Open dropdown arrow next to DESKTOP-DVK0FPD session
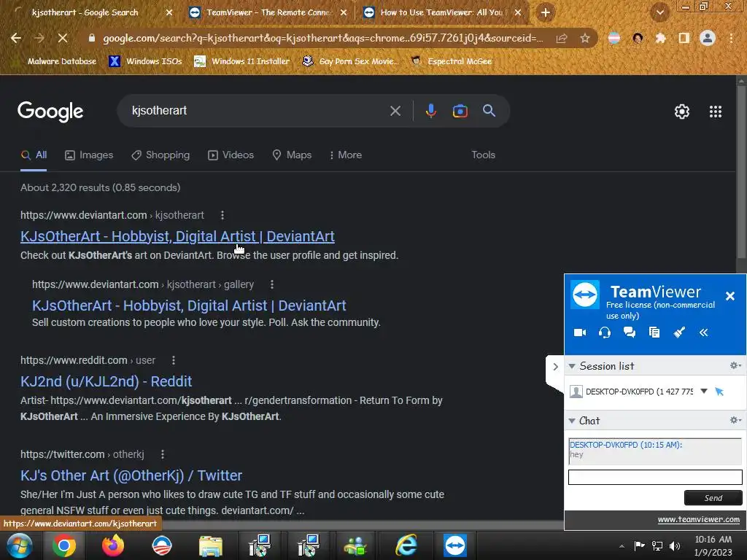 tap(704, 392)
